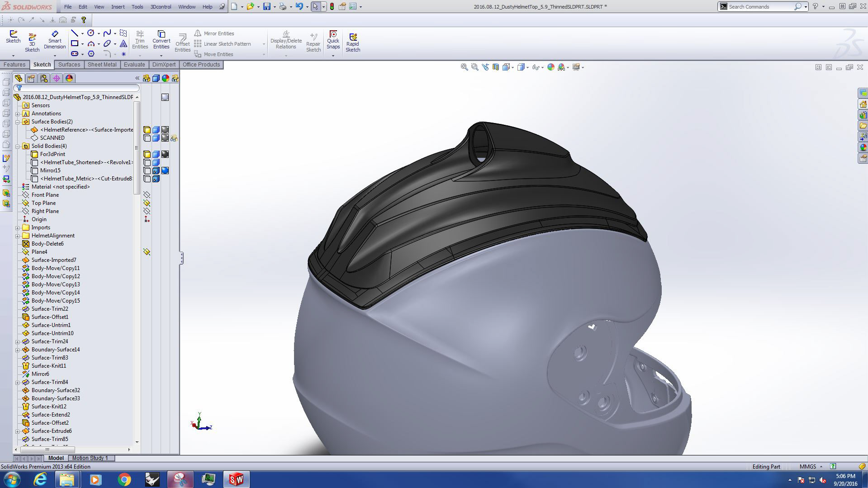
Task: Change display mode of Mirror15 body
Action: pyautogui.click(x=156, y=171)
